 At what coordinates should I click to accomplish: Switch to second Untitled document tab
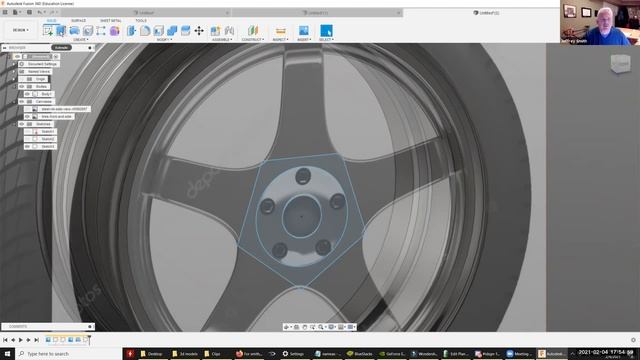click(318, 13)
